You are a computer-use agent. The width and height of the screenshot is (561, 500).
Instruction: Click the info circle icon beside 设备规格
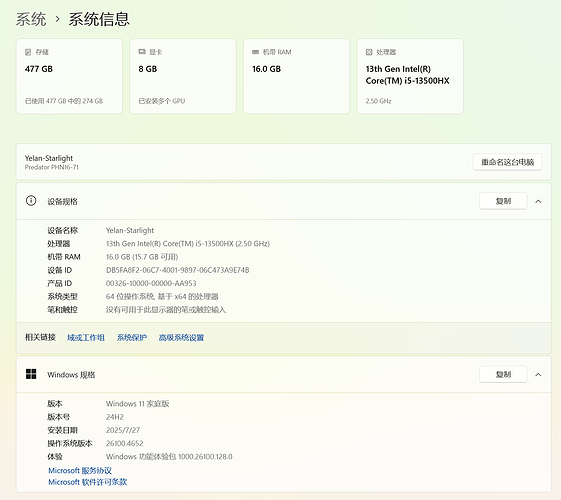[31, 201]
